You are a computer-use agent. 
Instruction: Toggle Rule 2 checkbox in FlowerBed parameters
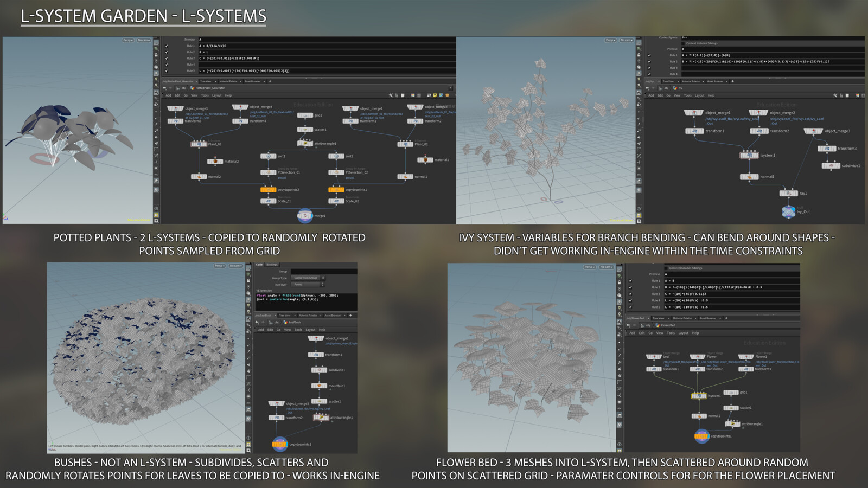click(630, 287)
